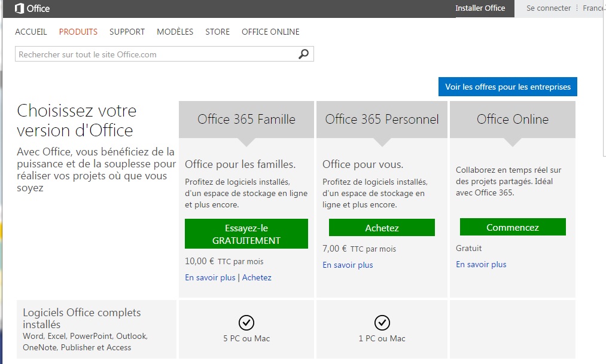
Task: Click the checkmark icon above 5 PC ou Mac
Action: tap(246, 323)
